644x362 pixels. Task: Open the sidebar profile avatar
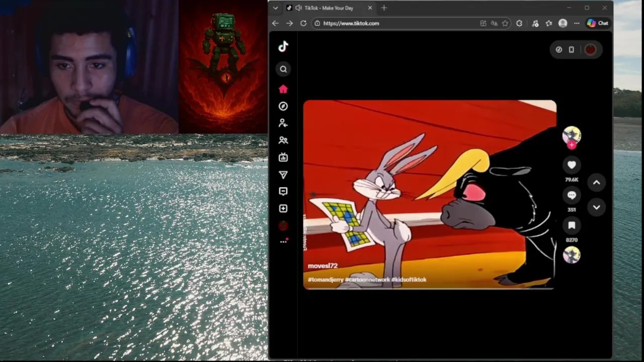point(283,226)
